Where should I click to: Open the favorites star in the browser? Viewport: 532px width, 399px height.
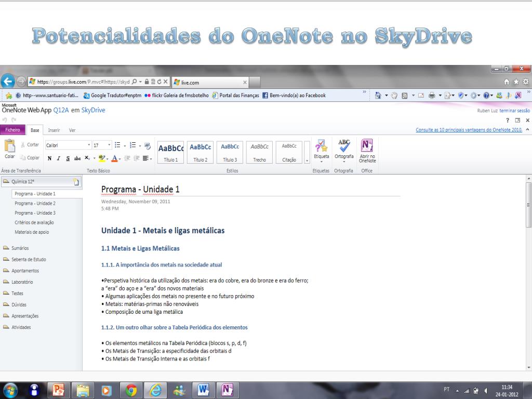click(x=516, y=82)
